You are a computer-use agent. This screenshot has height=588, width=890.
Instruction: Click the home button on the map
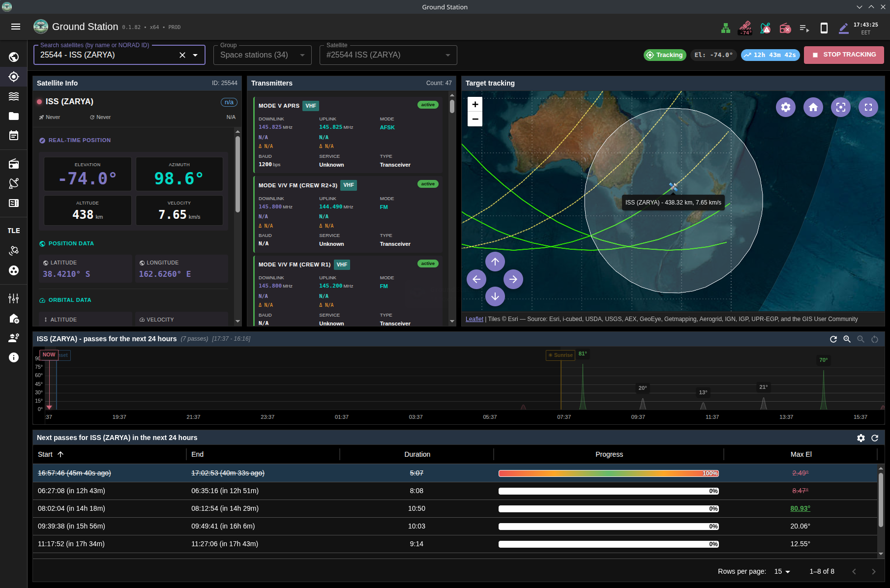(x=813, y=107)
